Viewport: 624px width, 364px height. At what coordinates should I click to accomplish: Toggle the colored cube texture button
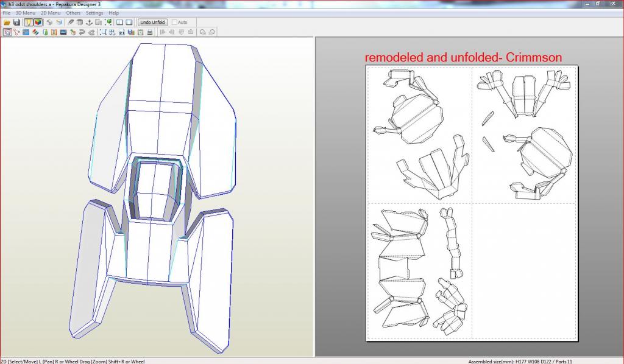38,23
